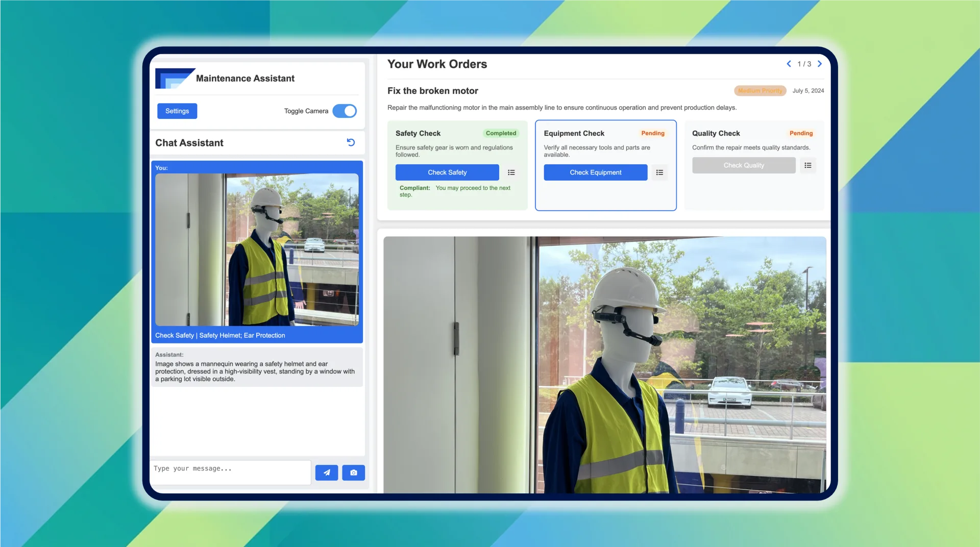The height and width of the screenshot is (547, 980).
Task: Reset chat with the refresh icon
Action: [351, 142]
